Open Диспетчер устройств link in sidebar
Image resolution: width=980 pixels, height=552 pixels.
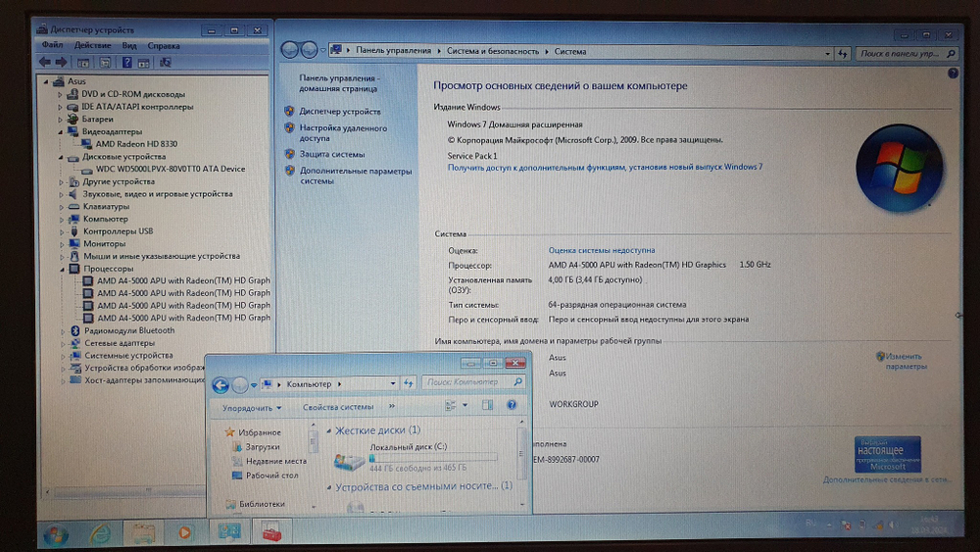tap(340, 111)
